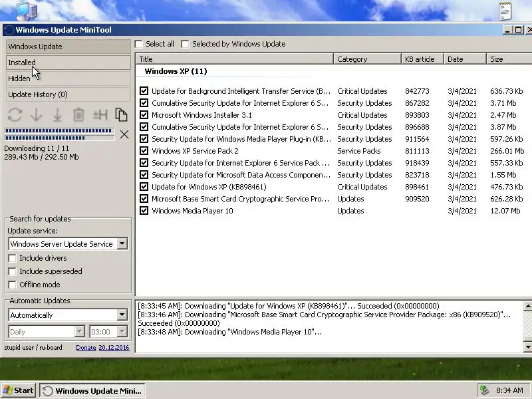Open the Automatically updates dropdown
This screenshot has width=532, height=399.
click(122, 315)
